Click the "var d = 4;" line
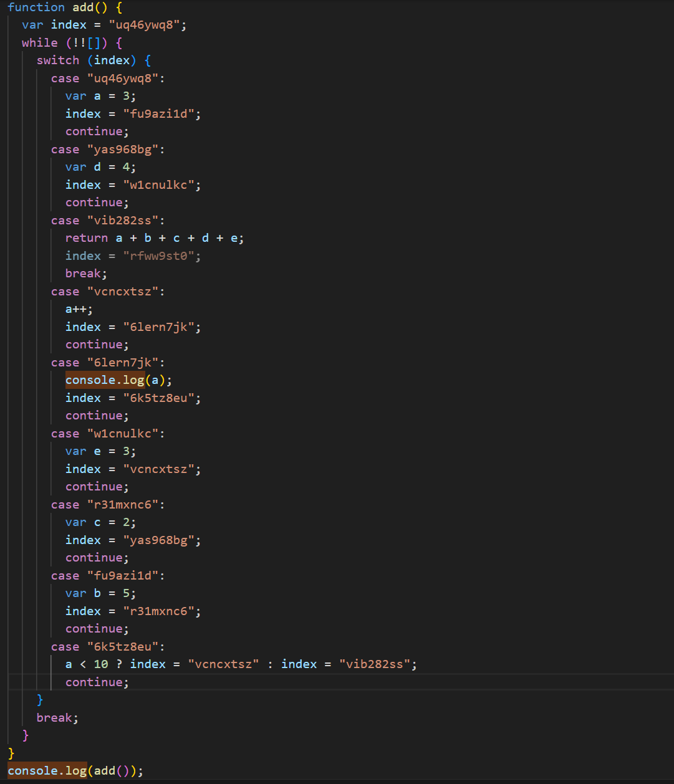674x784 pixels. (100, 167)
